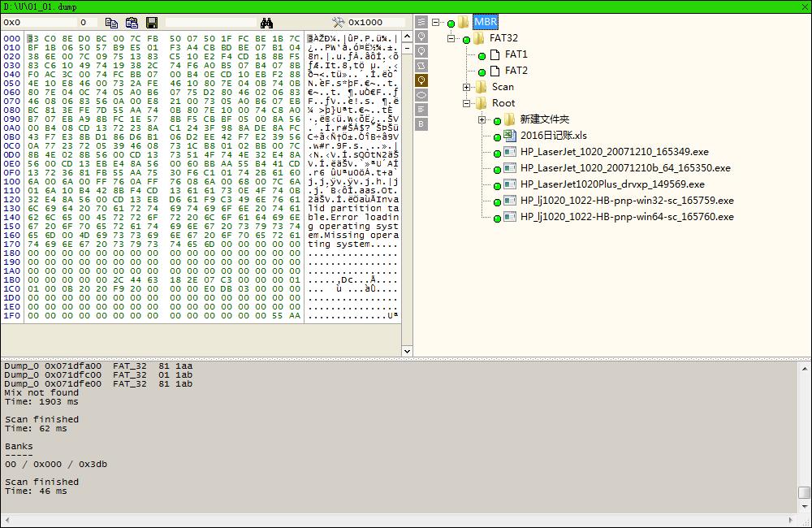Image resolution: width=812 pixels, height=528 pixels.
Task: Click the green status dot beside FAT1
Action: (482, 57)
